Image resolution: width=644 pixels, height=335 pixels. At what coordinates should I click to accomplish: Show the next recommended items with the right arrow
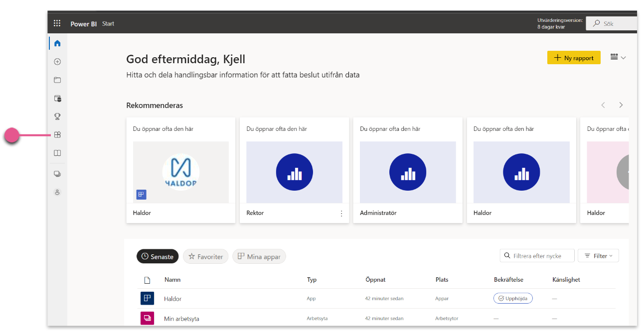(x=621, y=105)
